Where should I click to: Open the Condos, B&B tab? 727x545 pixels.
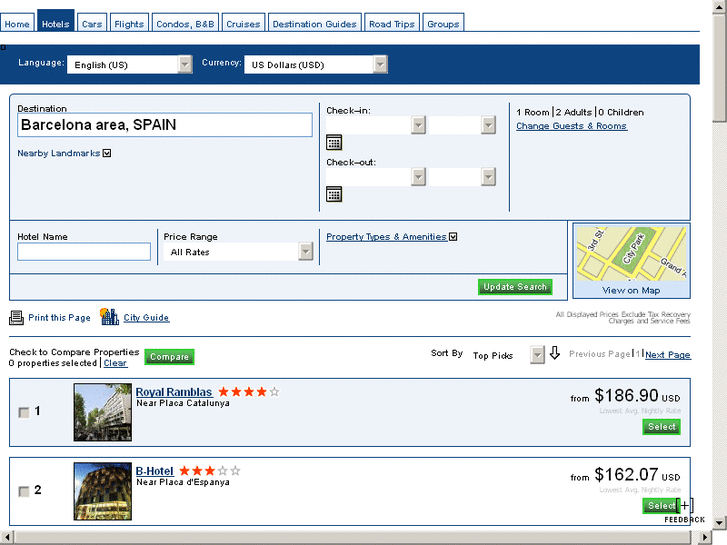click(x=185, y=23)
